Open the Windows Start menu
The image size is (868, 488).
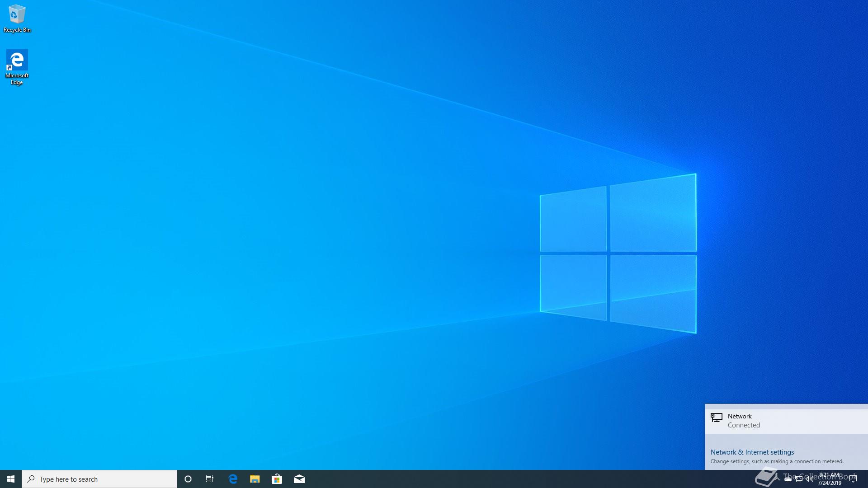click(11, 479)
